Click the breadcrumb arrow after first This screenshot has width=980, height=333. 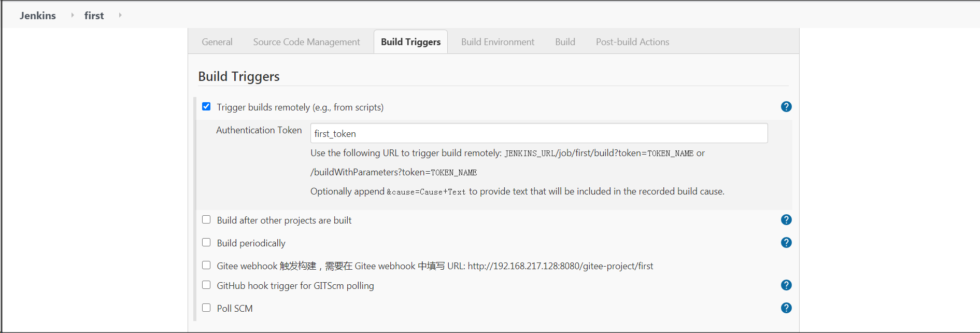click(120, 15)
